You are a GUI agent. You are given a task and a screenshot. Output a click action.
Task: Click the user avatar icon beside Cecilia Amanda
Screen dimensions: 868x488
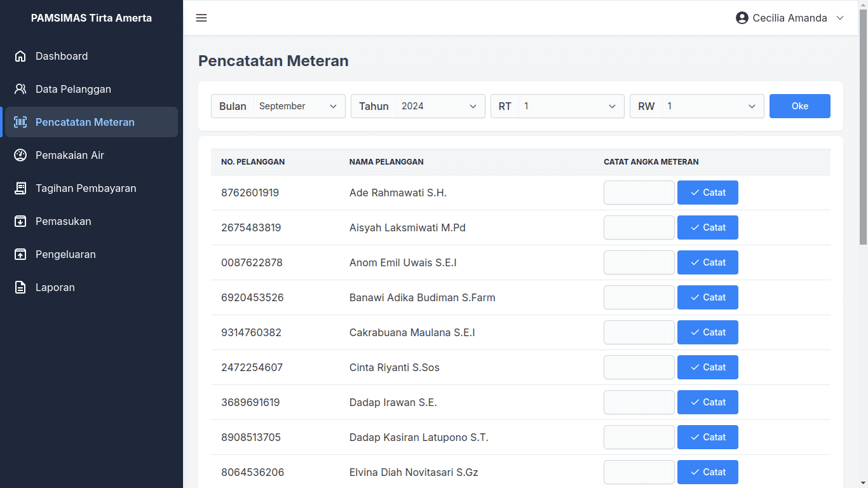(x=742, y=18)
